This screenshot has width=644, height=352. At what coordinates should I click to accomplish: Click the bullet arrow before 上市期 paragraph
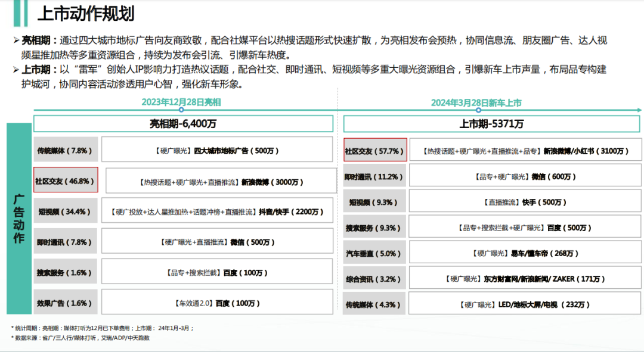tap(17, 70)
